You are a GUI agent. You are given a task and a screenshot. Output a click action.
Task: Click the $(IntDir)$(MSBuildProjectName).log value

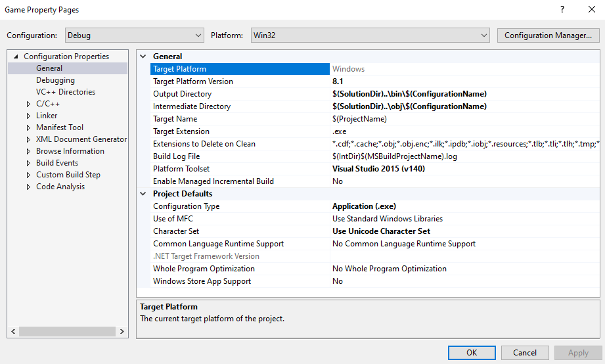(x=395, y=156)
